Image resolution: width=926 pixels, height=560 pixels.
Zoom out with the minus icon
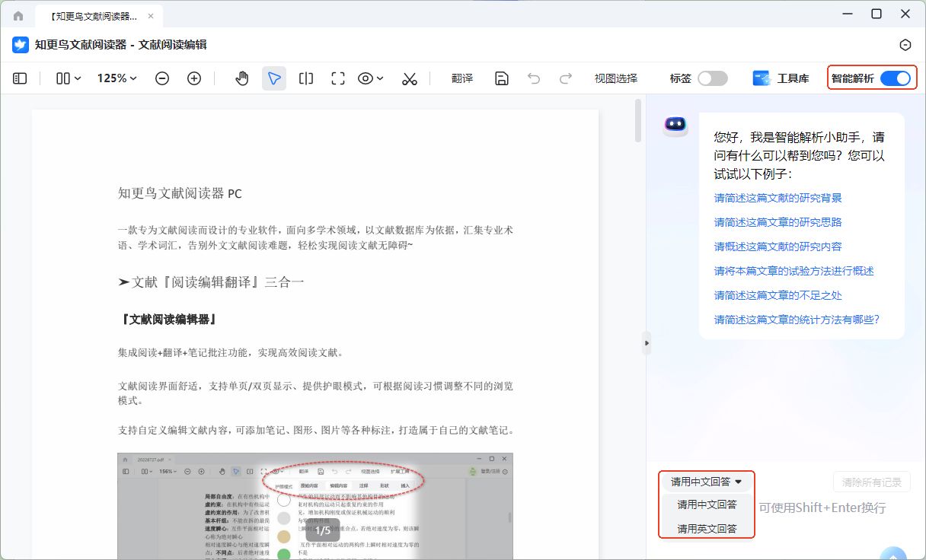(162, 78)
